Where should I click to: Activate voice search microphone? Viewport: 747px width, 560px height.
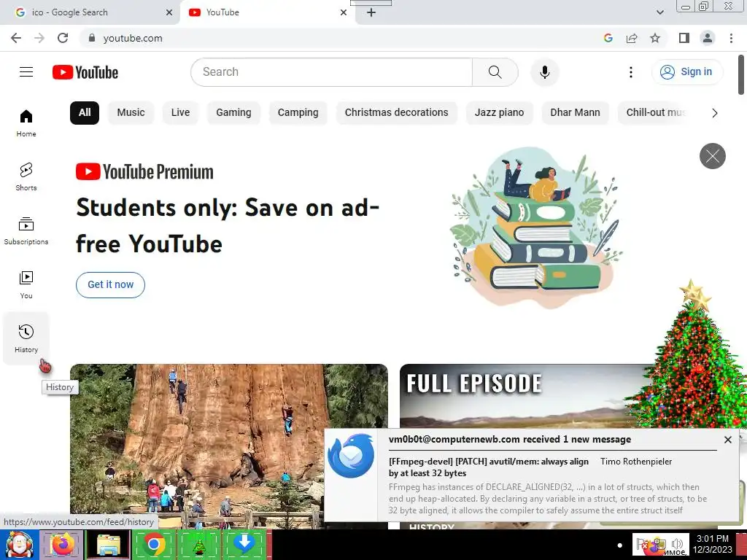click(544, 72)
